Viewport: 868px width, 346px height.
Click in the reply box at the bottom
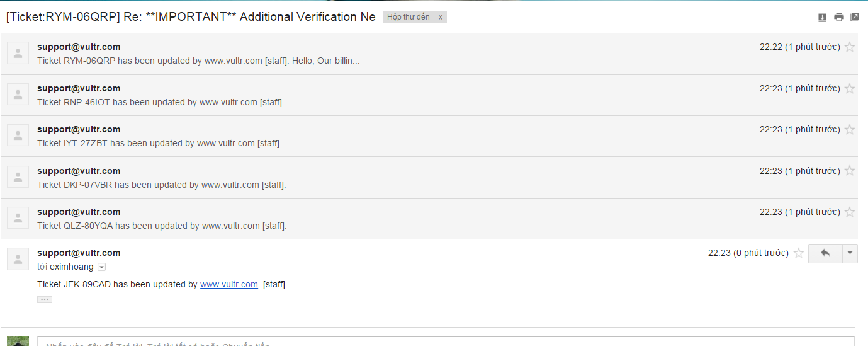tap(446, 342)
